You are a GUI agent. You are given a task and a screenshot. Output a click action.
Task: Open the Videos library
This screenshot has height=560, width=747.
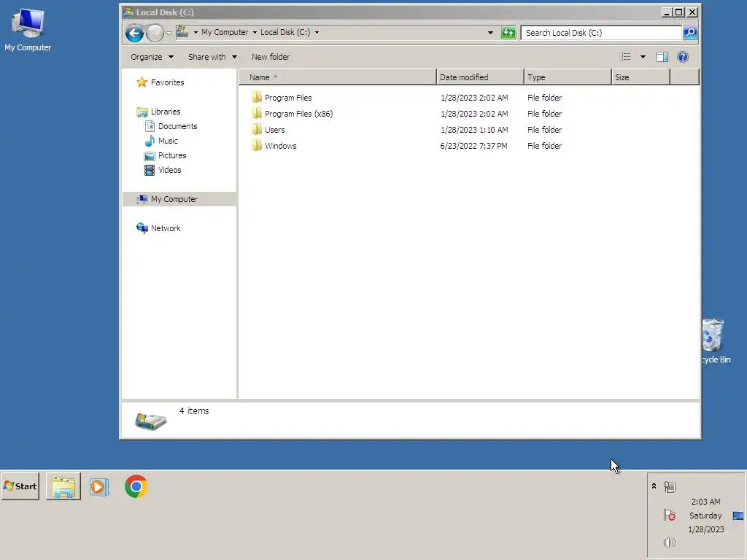point(169,170)
